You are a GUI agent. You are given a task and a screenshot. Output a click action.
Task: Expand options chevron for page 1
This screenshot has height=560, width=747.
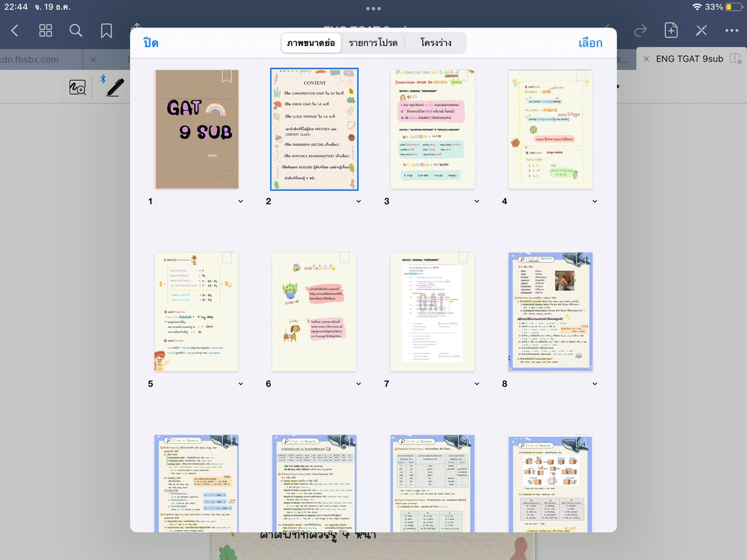pyautogui.click(x=240, y=202)
